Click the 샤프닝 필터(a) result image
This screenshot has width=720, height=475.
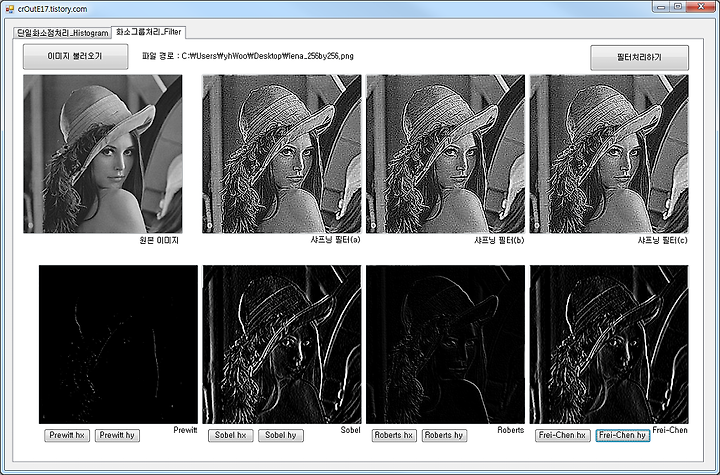click(x=281, y=154)
